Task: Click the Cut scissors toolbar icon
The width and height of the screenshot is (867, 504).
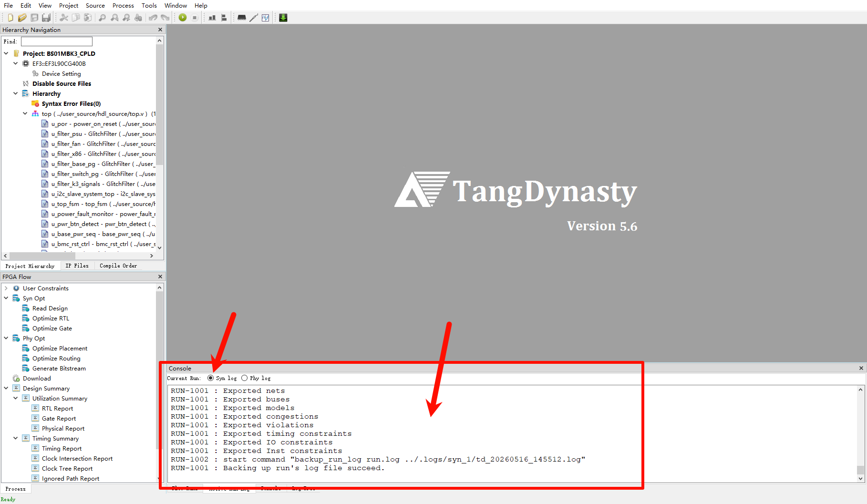Action: point(64,18)
